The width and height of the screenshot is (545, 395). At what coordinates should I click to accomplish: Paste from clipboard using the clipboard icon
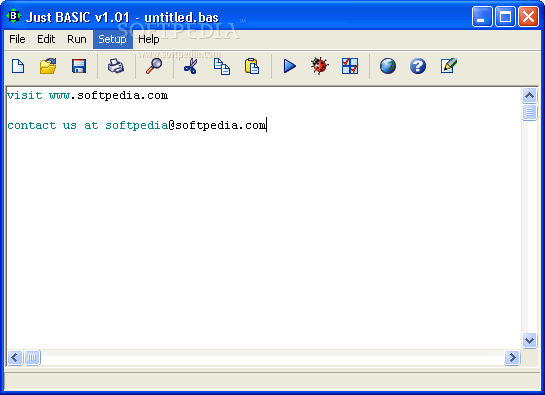point(252,66)
